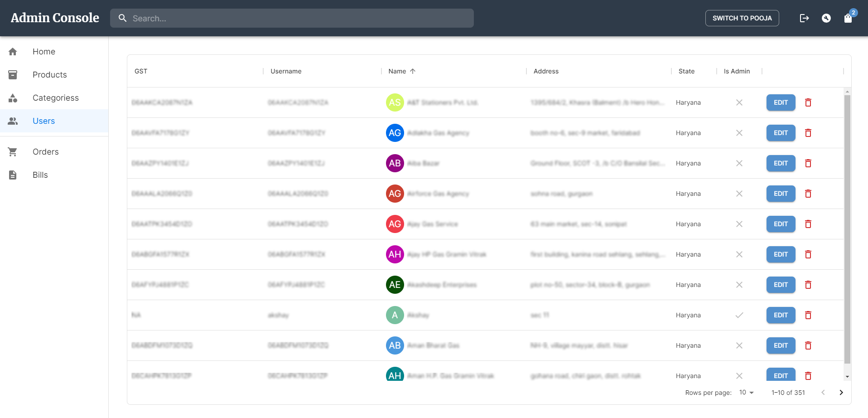
Task: Open the shopping bag cart icon
Action: [x=848, y=18]
